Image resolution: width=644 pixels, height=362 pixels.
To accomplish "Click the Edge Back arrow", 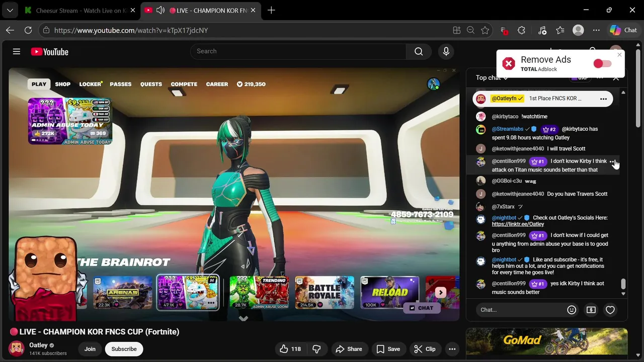I will [10, 30].
